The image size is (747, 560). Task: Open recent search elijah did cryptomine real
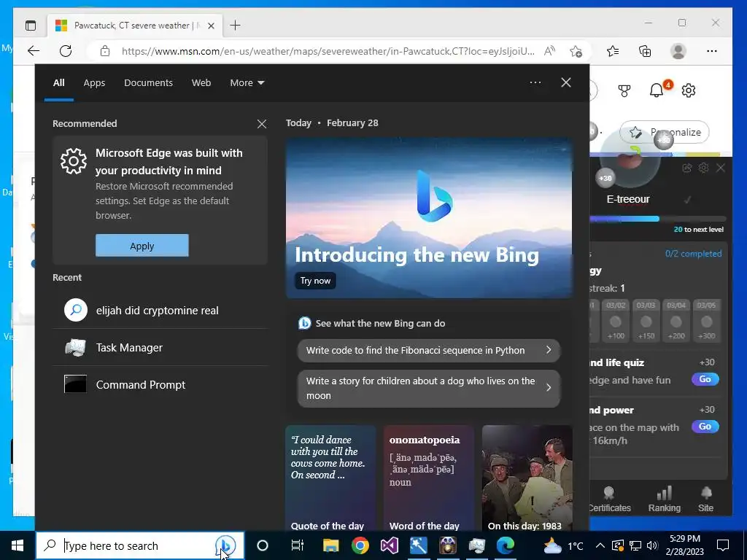click(160, 311)
